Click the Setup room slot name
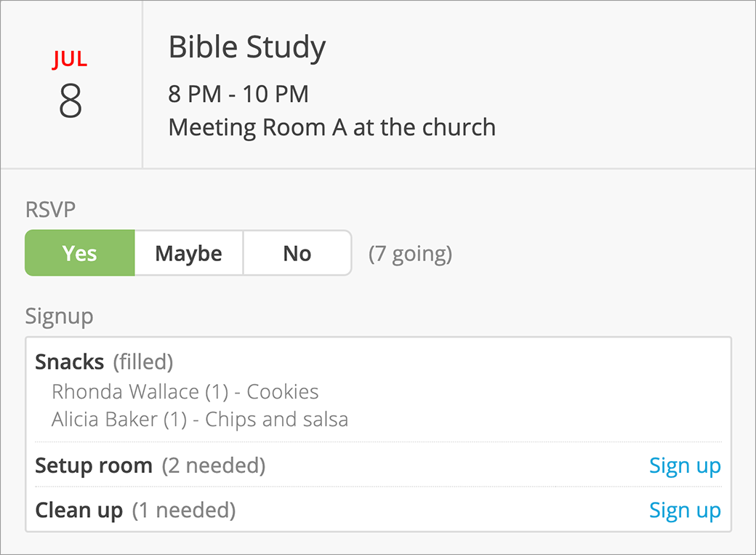 pyautogui.click(x=94, y=466)
